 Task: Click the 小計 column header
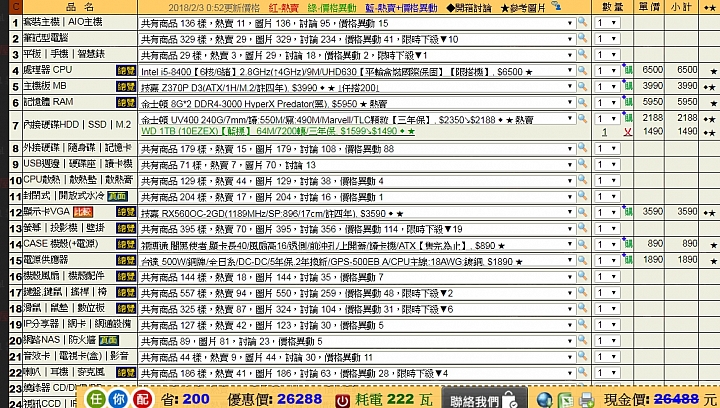pyautogui.click(x=681, y=6)
